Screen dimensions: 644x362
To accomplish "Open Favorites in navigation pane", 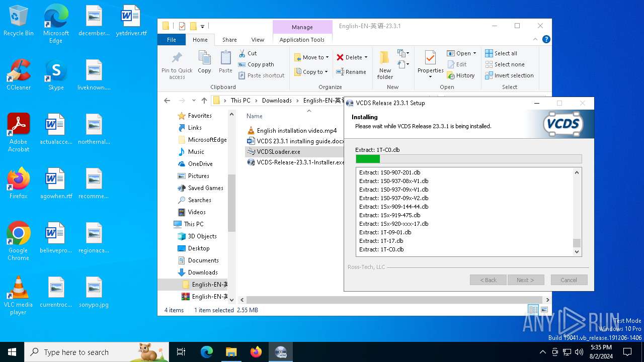I will coord(200,116).
